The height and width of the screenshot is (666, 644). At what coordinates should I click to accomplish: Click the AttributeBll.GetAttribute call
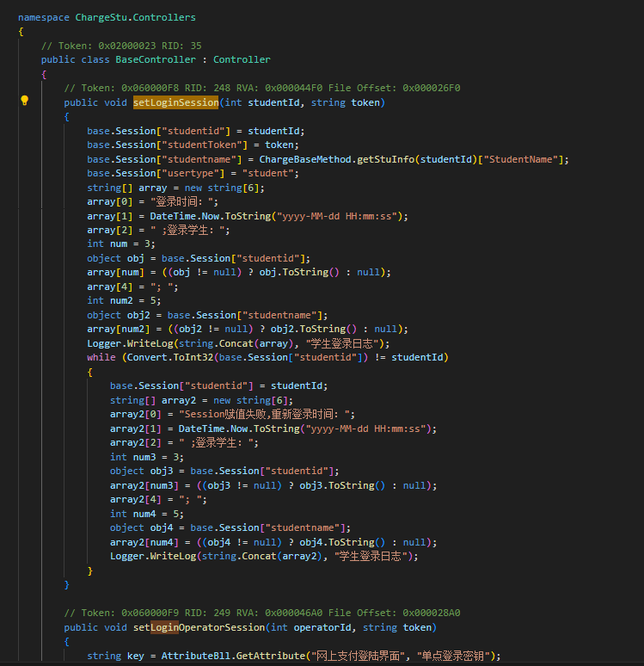pos(233,656)
